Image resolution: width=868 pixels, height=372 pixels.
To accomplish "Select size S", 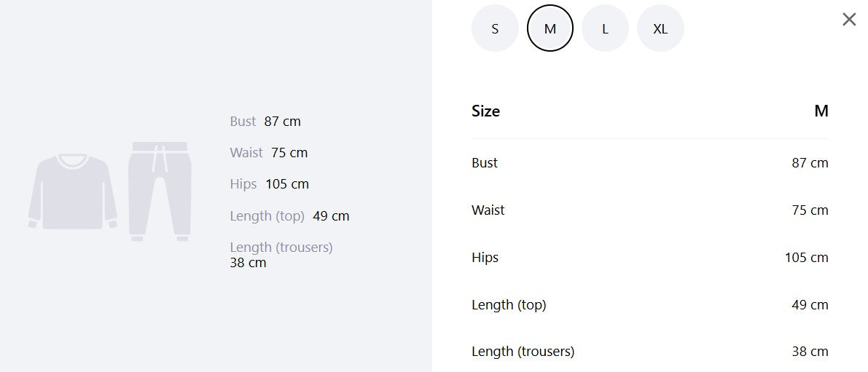I will pyautogui.click(x=495, y=28).
